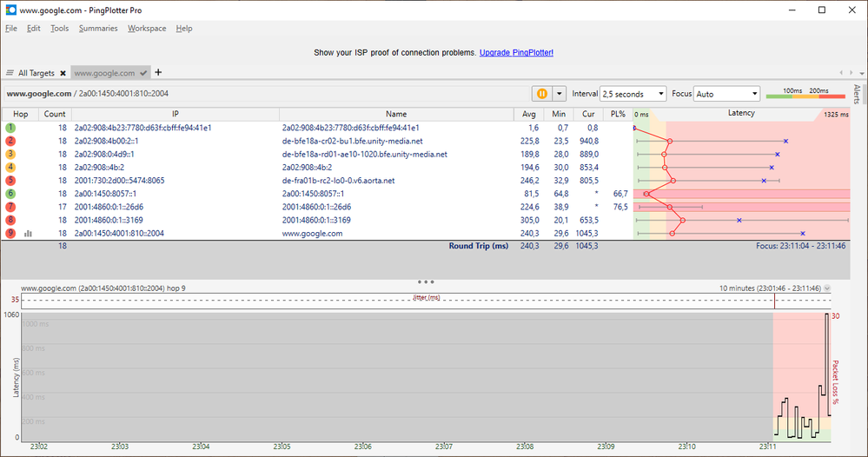868x457 pixels.
Task: Sort by the Count column header
Action: tap(55, 114)
